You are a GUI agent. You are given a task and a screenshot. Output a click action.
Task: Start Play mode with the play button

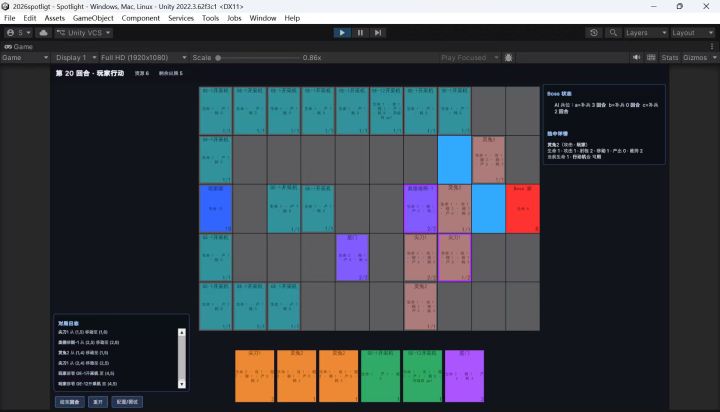click(342, 33)
